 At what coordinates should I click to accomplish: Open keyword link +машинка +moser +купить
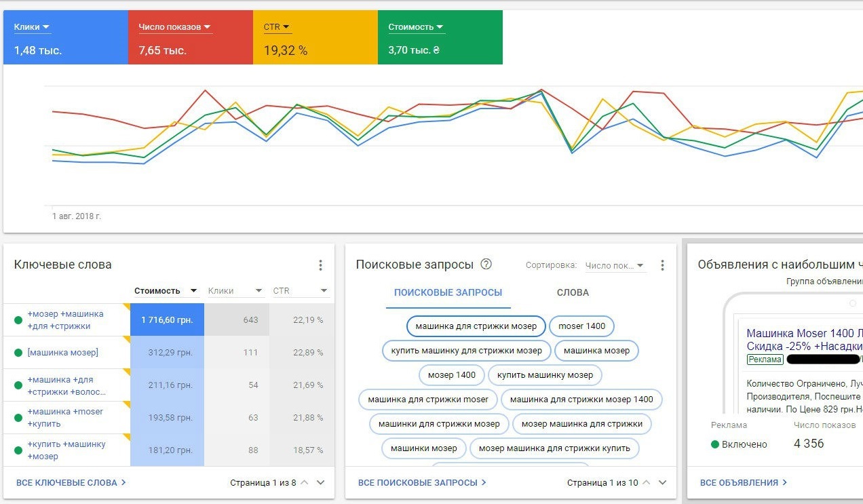tap(65, 418)
